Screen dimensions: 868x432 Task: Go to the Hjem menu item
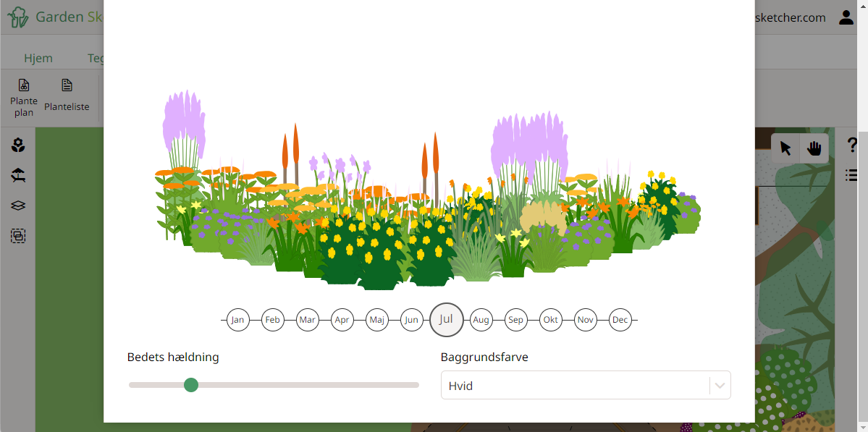pyautogui.click(x=38, y=57)
